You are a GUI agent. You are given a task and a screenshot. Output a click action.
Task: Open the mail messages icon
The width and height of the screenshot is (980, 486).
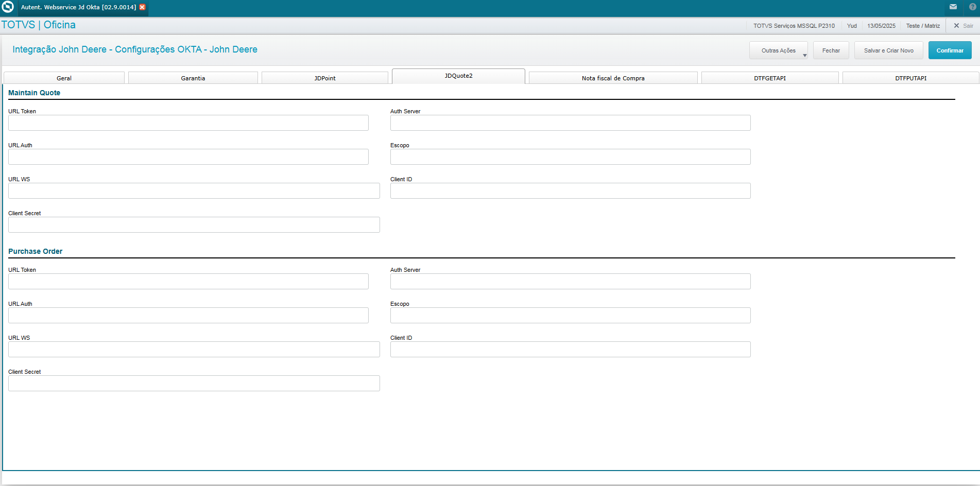tap(953, 7)
